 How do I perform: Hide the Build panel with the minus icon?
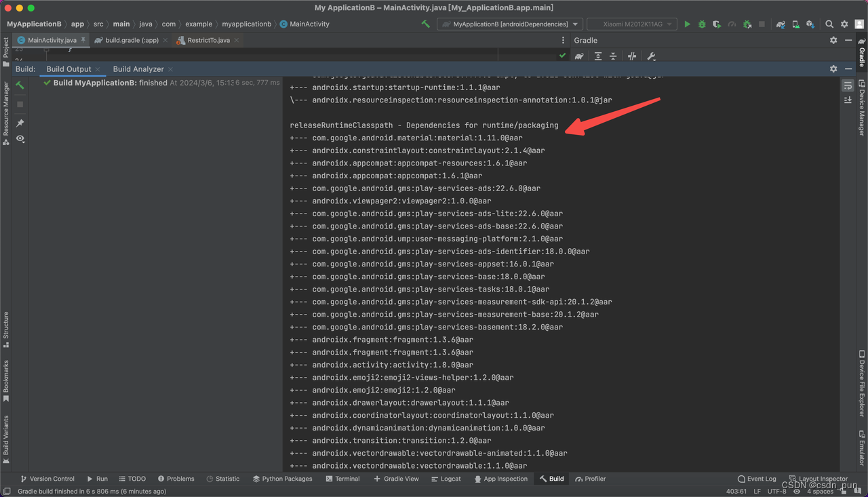pos(848,69)
